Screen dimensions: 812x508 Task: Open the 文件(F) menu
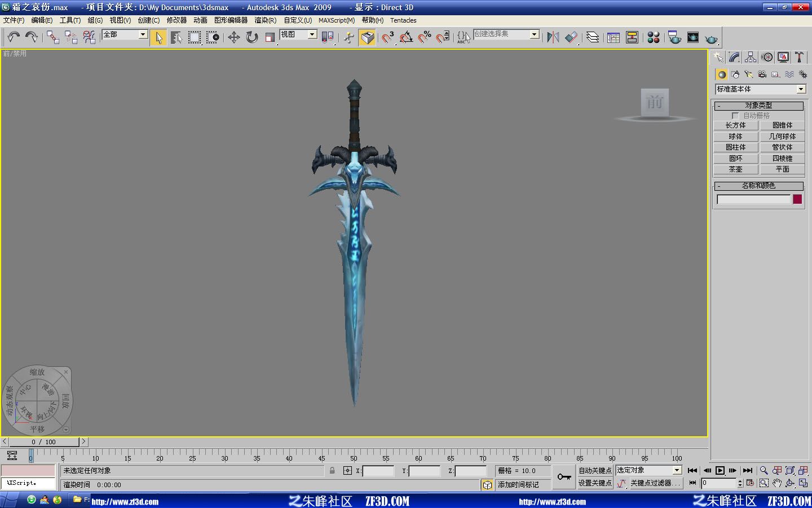point(14,20)
